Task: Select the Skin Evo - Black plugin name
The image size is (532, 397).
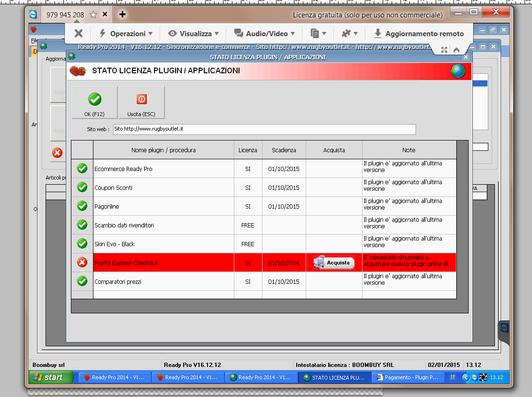Action: [x=115, y=244]
